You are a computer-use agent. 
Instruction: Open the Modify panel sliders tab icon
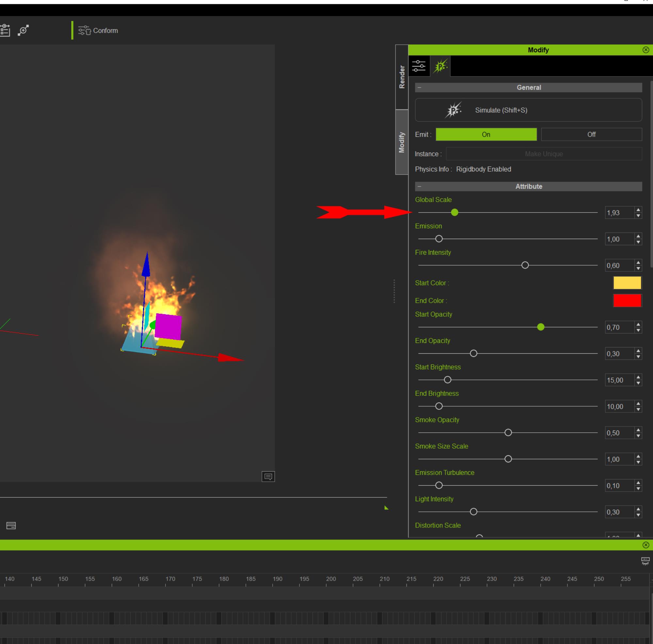(419, 66)
